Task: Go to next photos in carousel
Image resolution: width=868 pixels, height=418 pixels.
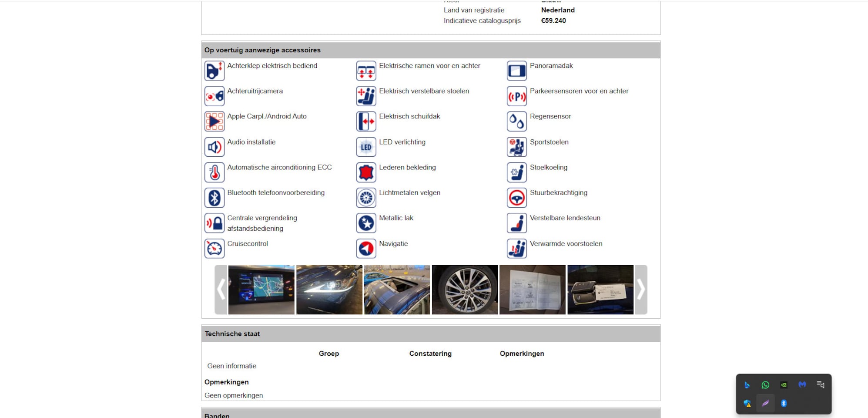Action: coord(641,290)
